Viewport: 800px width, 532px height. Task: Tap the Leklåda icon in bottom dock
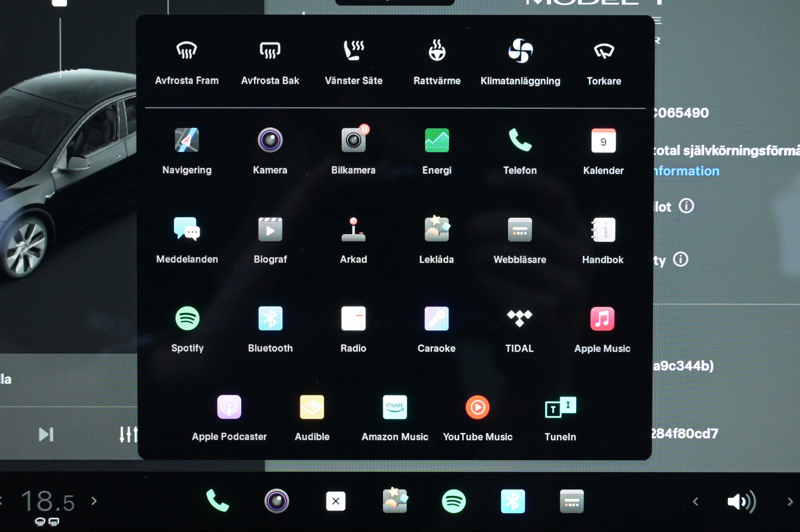[395, 500]
